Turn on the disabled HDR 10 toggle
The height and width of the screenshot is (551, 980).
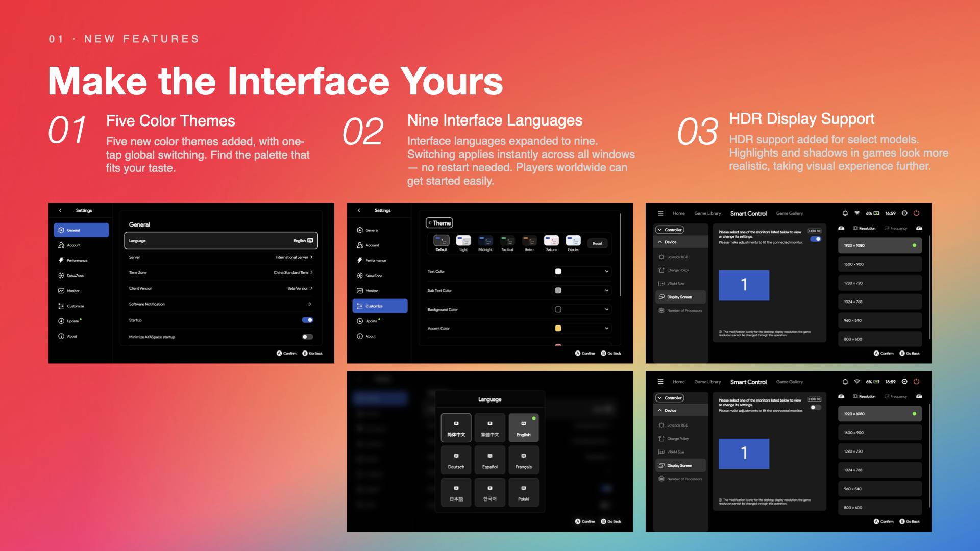click(x=816, y=407)
